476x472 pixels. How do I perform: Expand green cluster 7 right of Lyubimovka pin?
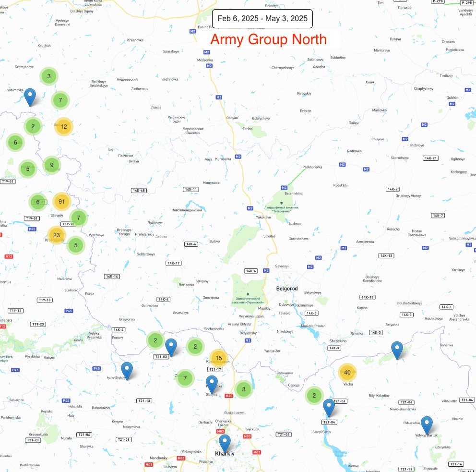[x=60, y=100]
